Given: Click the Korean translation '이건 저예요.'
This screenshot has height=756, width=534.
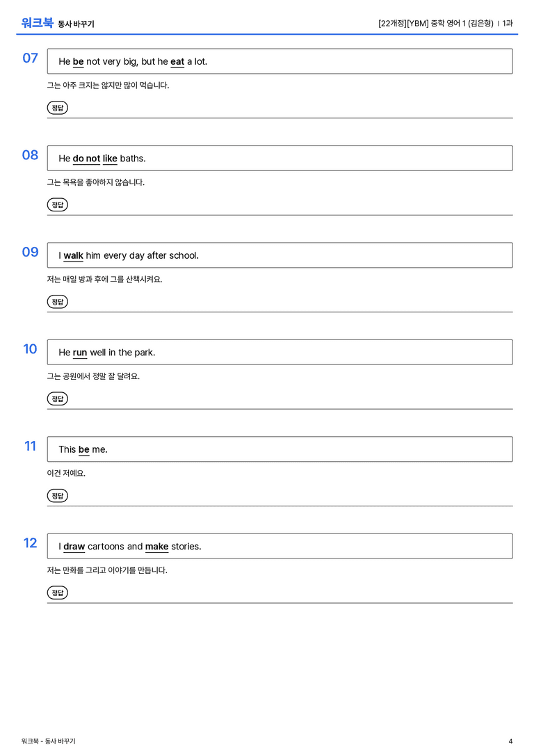Looking at the screenshot, I should click(66, 473).
